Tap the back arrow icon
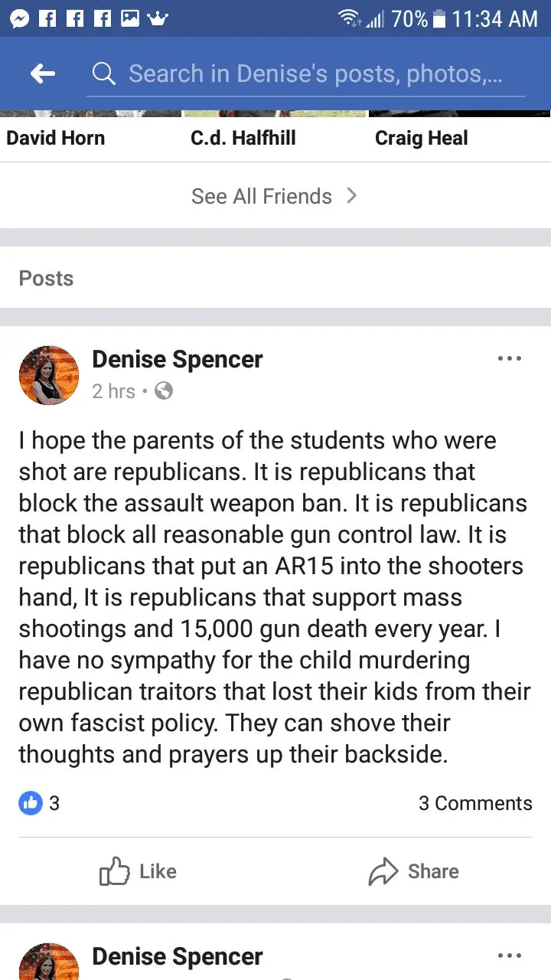 pyautogui.click(x=43, y=73)
